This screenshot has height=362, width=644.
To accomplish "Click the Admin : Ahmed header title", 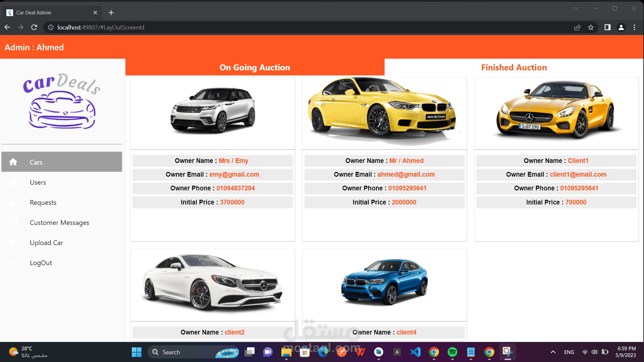I will [34, 47].
